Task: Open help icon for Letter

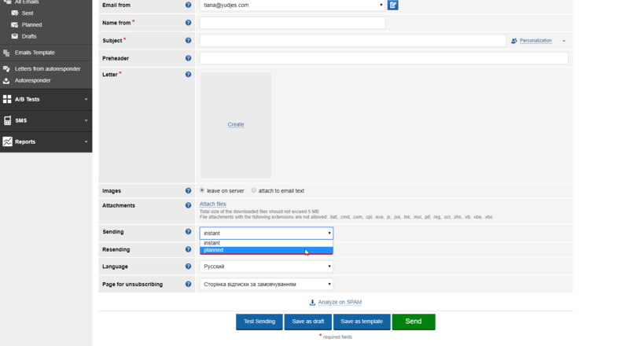Action: [188, 75]
